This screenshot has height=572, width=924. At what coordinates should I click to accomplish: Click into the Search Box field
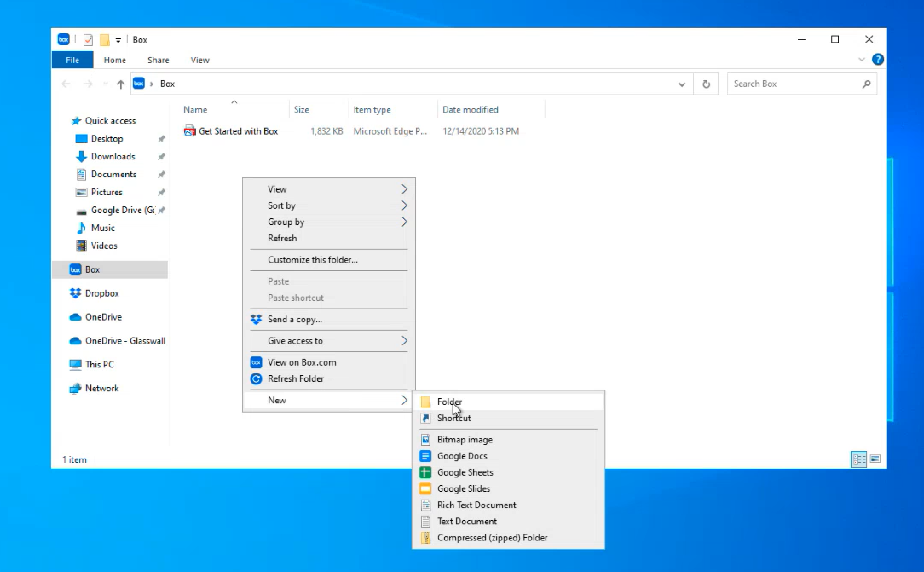point(793,84)
